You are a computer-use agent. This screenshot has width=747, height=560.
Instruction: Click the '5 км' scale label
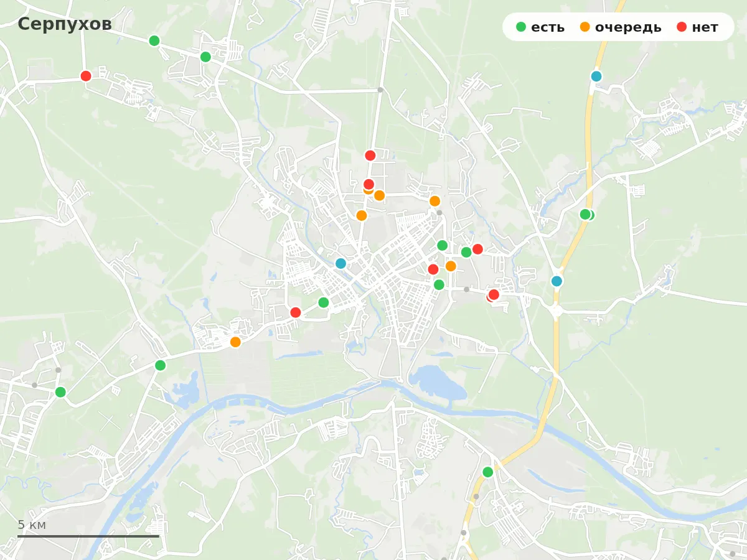[32, 525]
